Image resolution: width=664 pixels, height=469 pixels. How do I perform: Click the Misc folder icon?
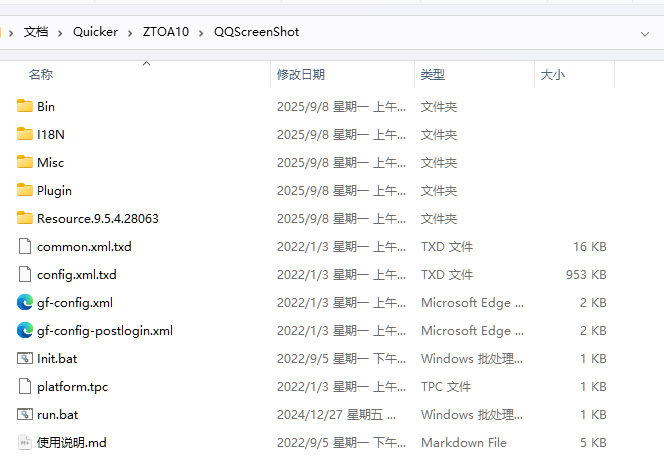25,162
